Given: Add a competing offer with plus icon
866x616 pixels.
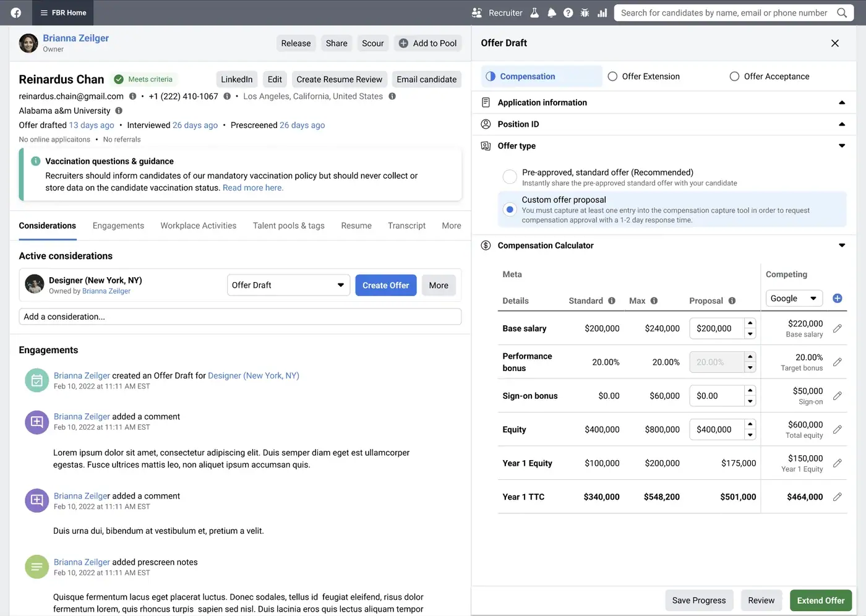Looking at the screenshot, I should pos(838,298).
